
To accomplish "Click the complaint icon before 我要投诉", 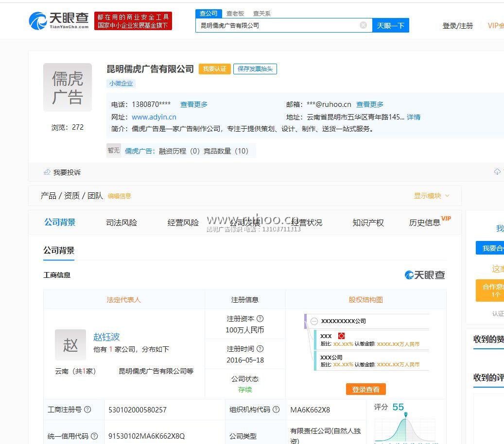I will tap(47, 172).
